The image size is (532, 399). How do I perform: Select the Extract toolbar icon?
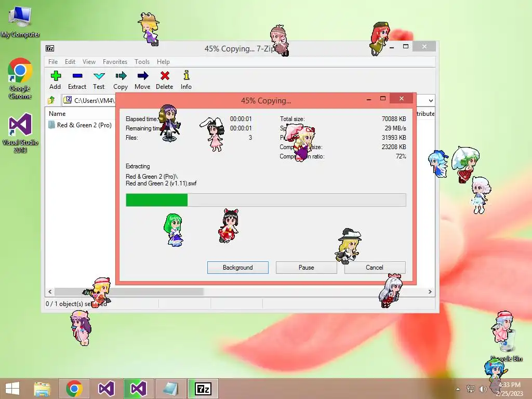tap(77, 80)
